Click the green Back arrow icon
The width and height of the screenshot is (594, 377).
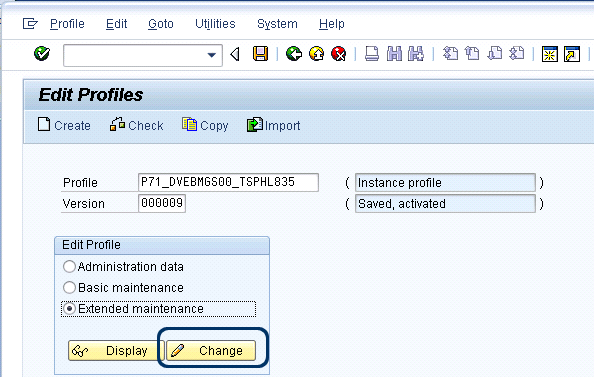pyautogui.click(x=294, y=54)
